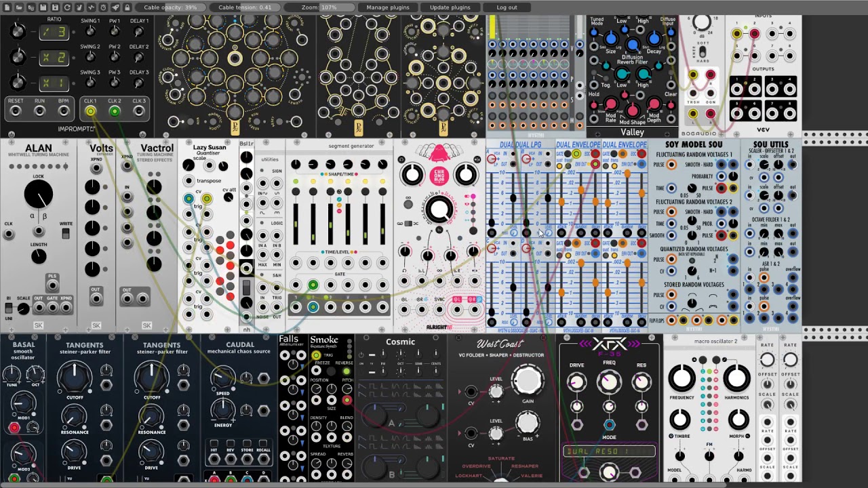Click the green GATE jack on segment generator

[x=313, y=285]
